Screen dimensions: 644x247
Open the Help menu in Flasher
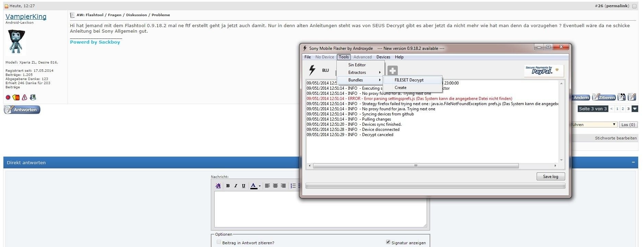(399, 57)
